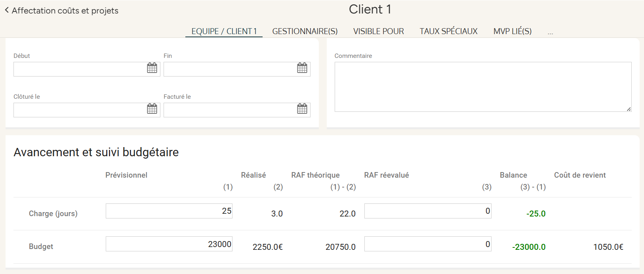Edit the Prévisionnel Charge (jours) field
This screenshot has height=274, width=644.
tap(169, 211)
